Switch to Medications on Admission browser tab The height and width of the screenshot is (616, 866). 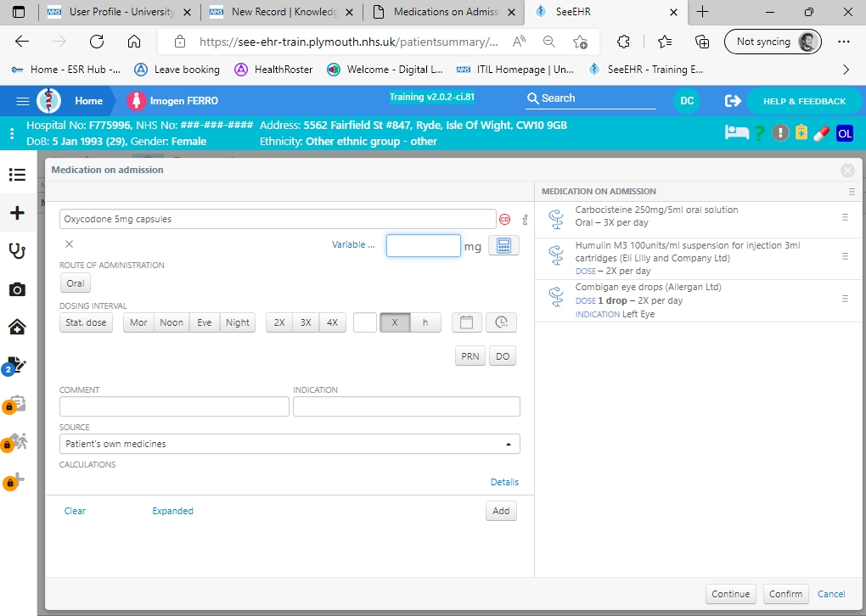coord(444,12)
